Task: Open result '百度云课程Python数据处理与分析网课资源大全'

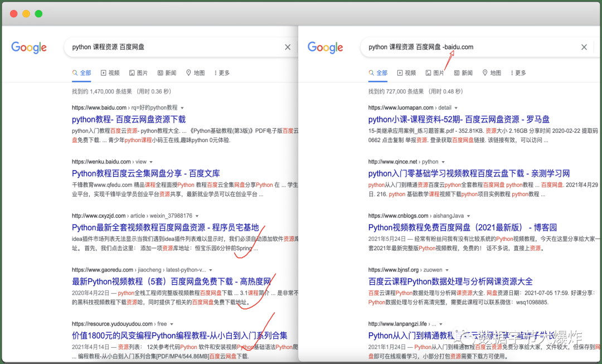Action: [450, 282]
